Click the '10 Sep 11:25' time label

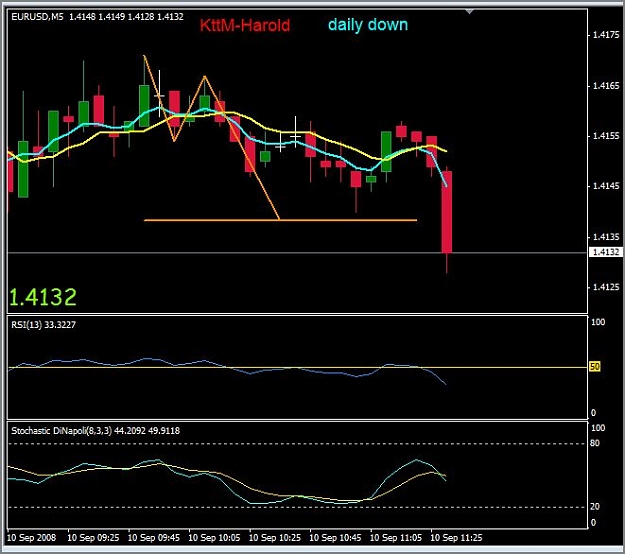tap(456, 538)
